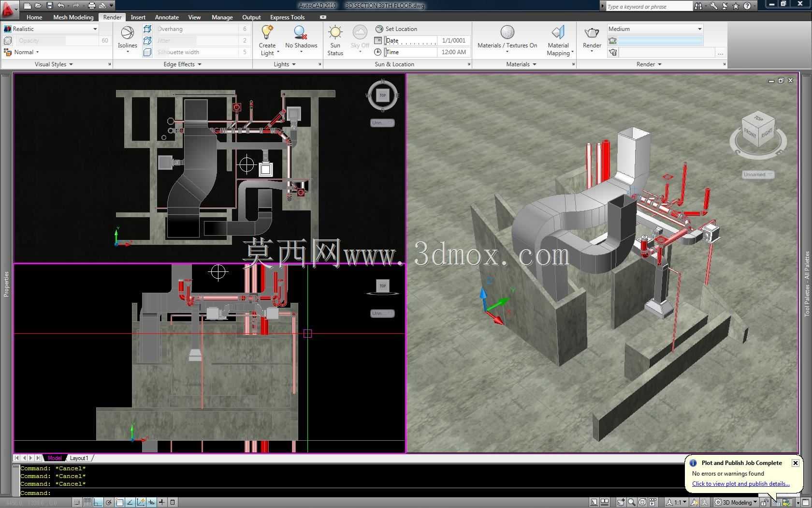Expand the Materials panel
812x508 pixels.
[x=521, y=64]
